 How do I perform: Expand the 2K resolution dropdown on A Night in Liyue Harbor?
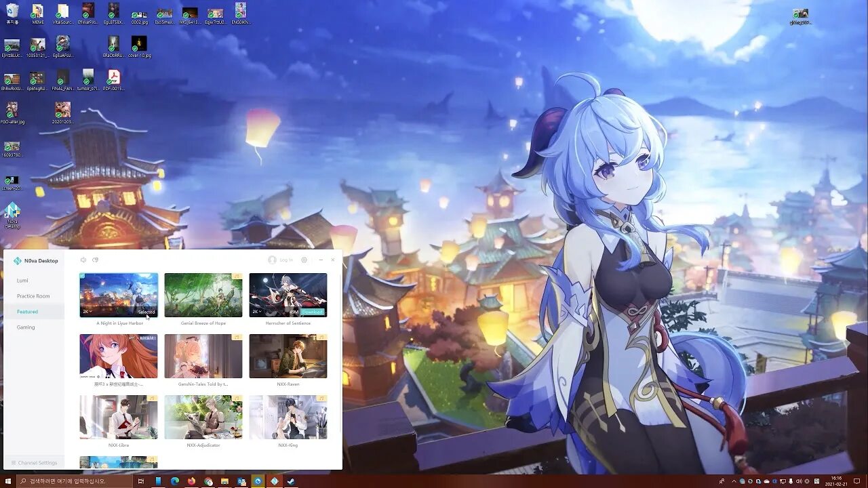coord(87,312)
